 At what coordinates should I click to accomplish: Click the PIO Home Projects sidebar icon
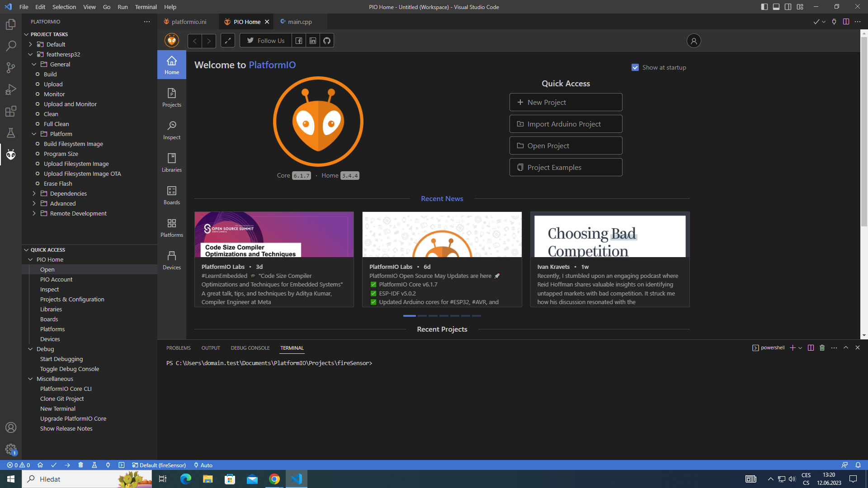pyautogui.click(x=172, y=98)
